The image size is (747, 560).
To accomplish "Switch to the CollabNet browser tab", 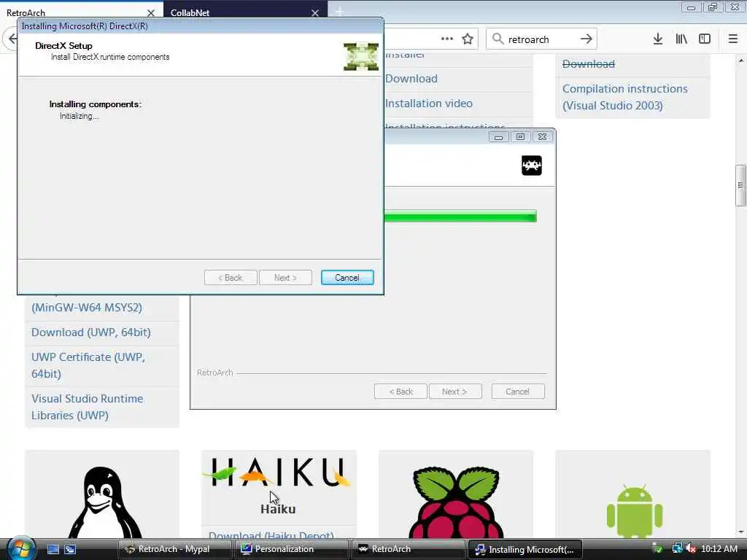I will [239, 13].
